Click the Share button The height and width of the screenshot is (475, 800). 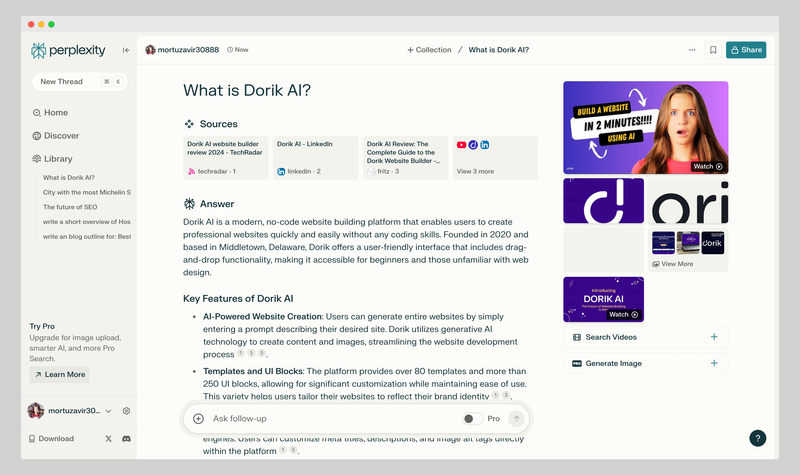746,50
